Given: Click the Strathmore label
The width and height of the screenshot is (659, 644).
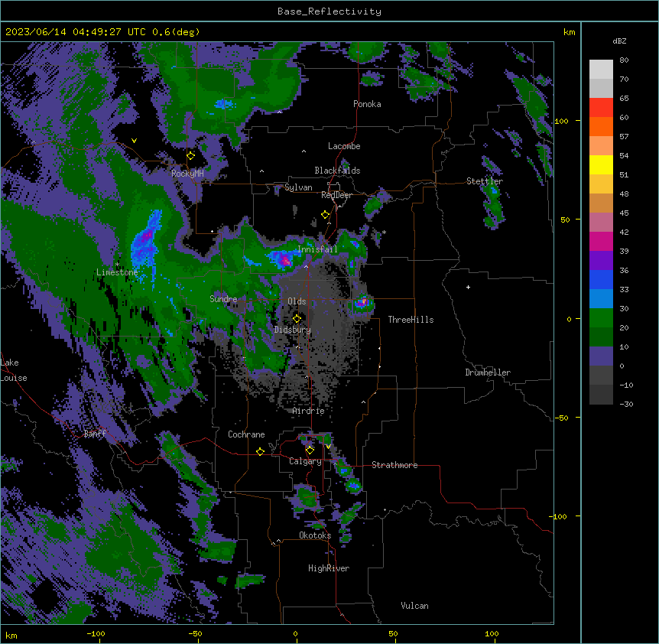Looking at the screenshot, I should tap(394, 465).
